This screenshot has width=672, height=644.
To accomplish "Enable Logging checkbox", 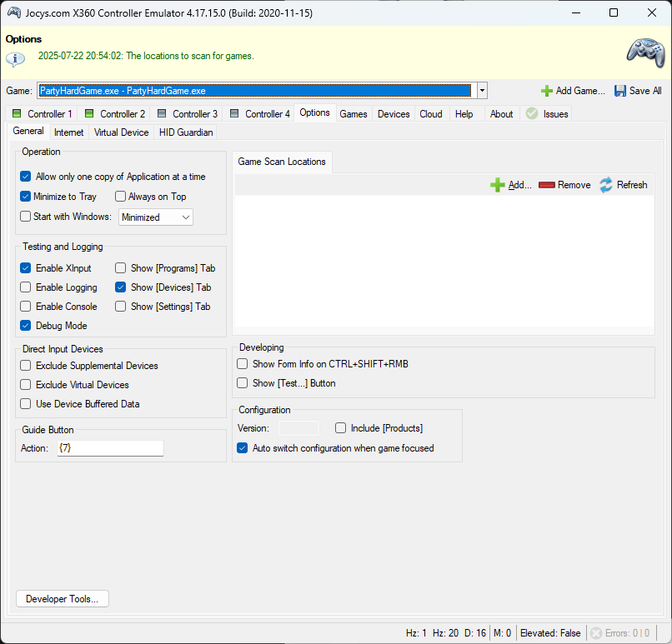I will click(25, 287).
